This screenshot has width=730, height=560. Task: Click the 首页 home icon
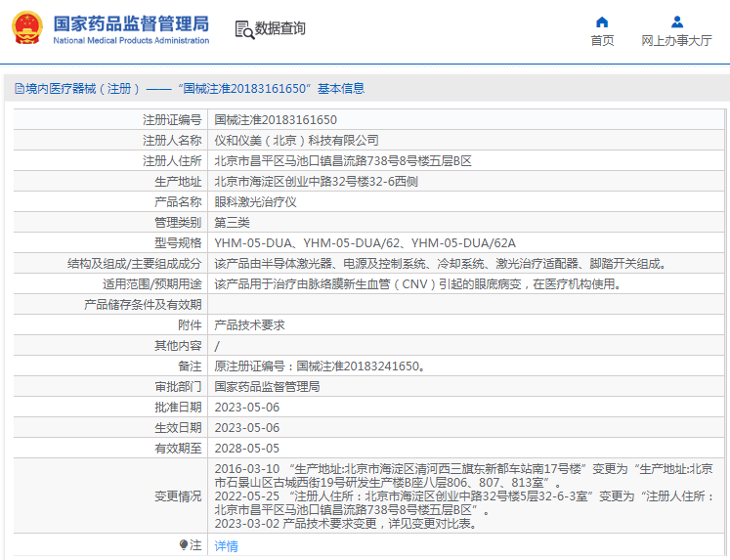click(602, 22)
